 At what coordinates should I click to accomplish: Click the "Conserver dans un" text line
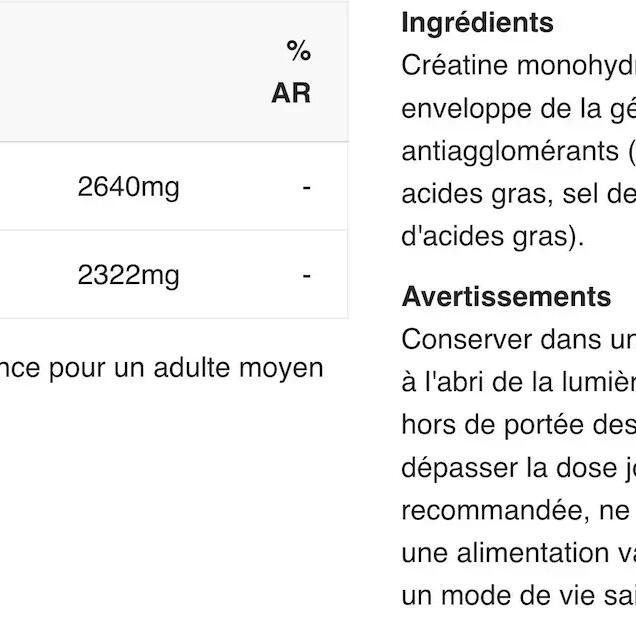pos(518,339)
